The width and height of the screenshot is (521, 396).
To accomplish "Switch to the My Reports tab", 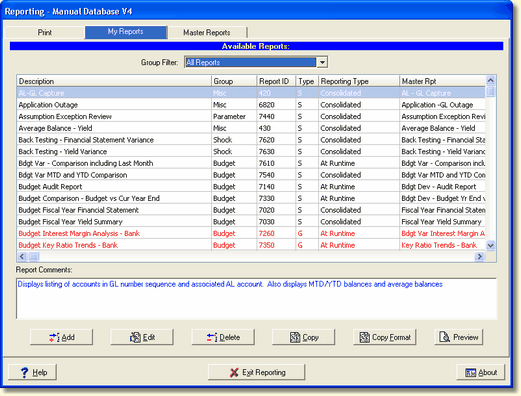I will 126,32.
